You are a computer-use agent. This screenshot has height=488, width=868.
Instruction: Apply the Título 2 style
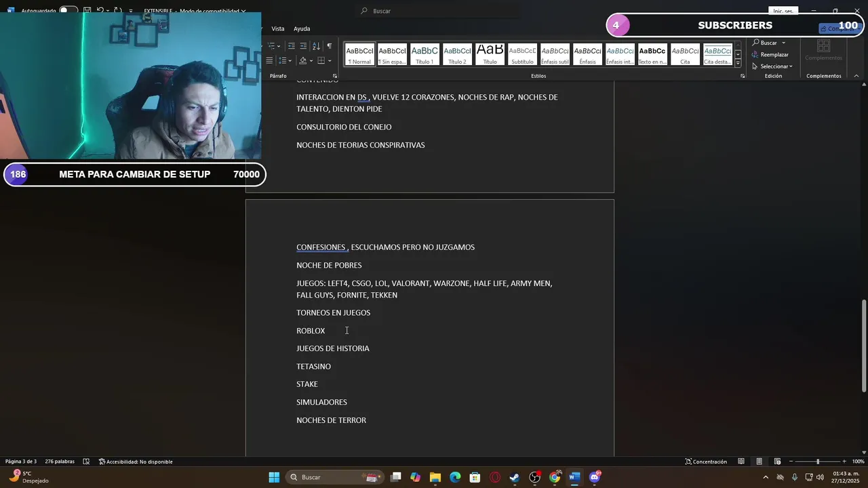coord(457,54)
